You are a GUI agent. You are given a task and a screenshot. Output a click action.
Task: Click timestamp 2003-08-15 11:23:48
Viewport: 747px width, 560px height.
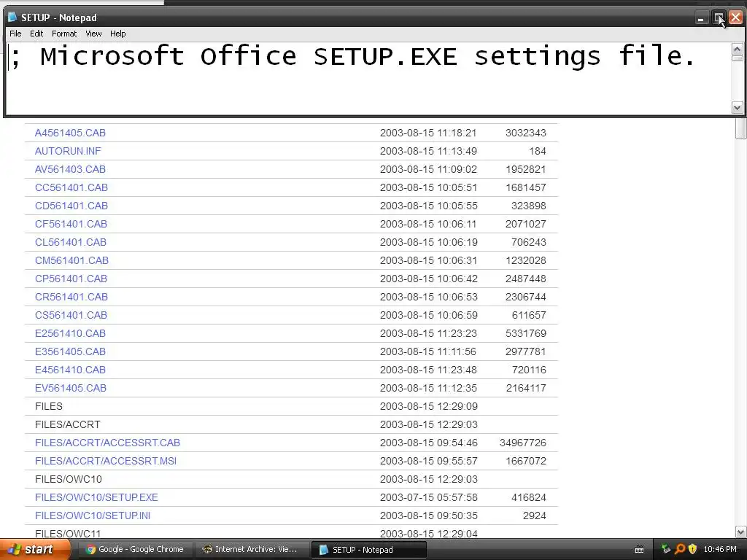pos(428,370)
